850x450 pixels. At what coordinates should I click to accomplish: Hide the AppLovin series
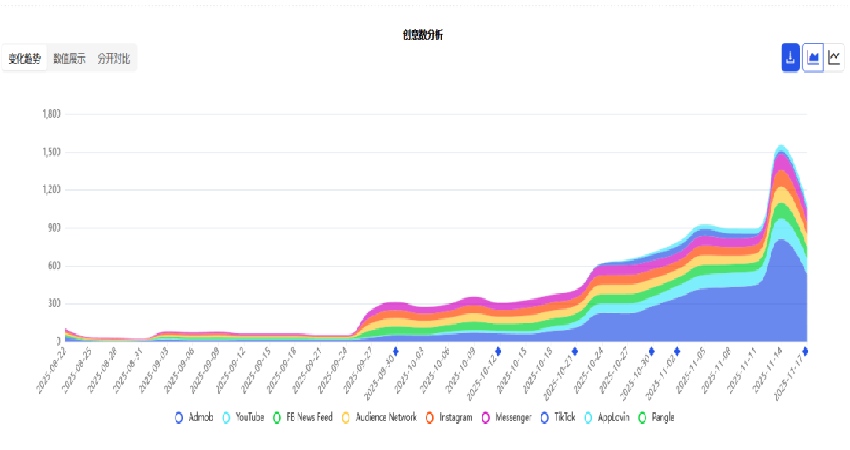[611, 417]
